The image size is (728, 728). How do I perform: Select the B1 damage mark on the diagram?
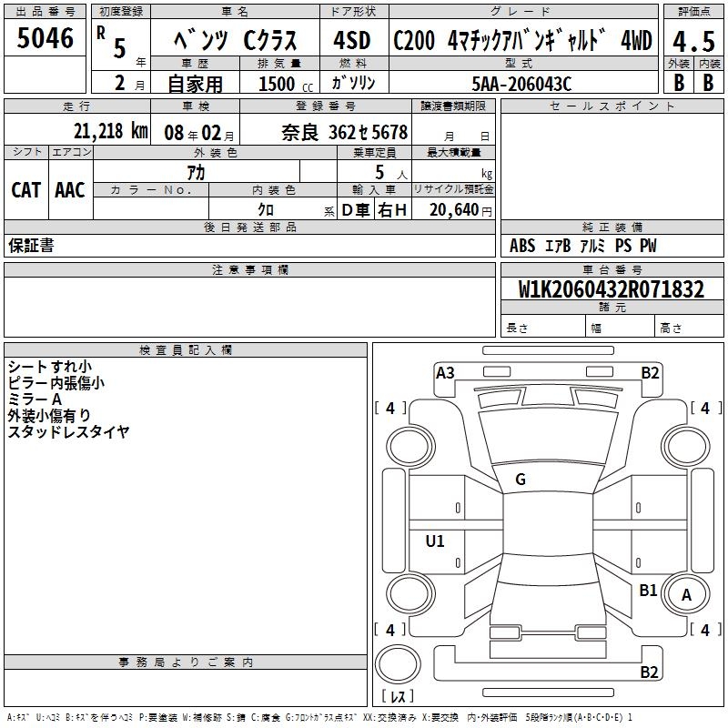tap(648, 591)
